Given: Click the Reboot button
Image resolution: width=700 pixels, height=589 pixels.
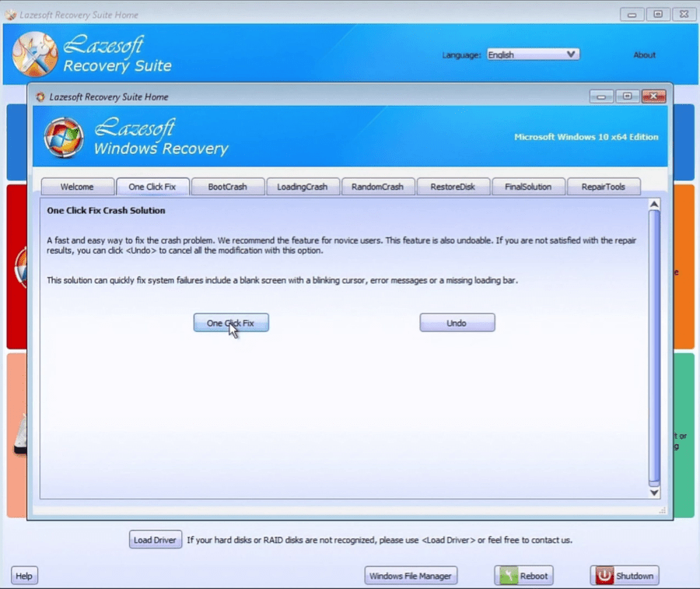Looking at the screenshot, I should pos(523,576).
